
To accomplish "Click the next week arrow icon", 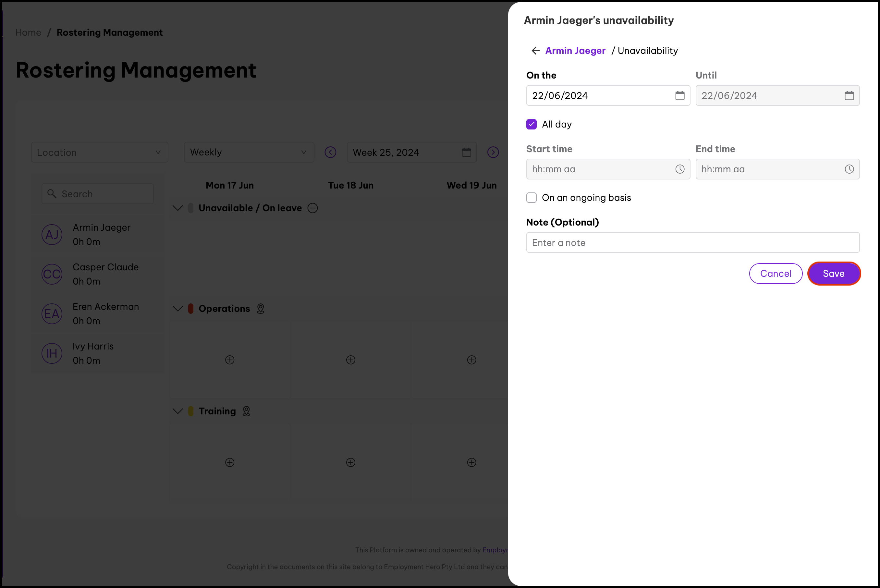I will tap(493, 152).
